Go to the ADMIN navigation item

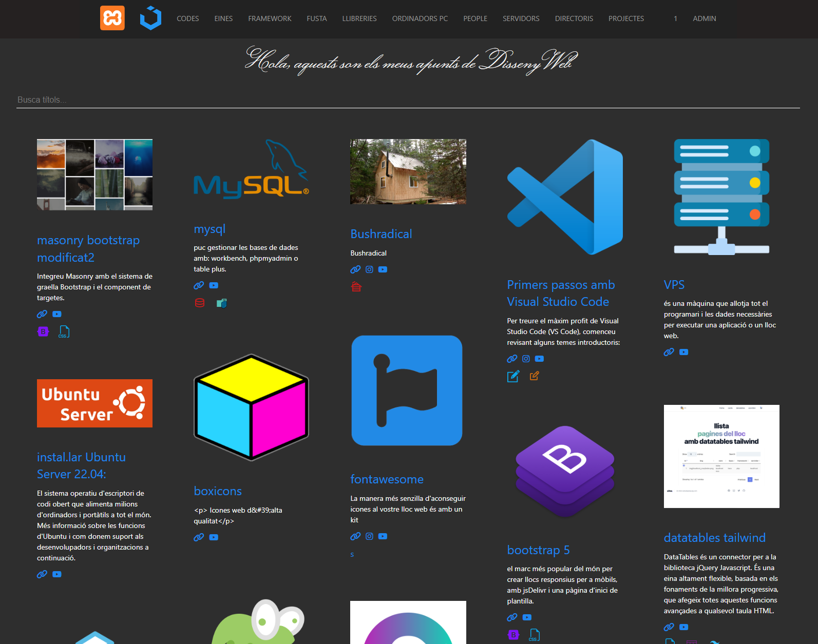[704, 18]
